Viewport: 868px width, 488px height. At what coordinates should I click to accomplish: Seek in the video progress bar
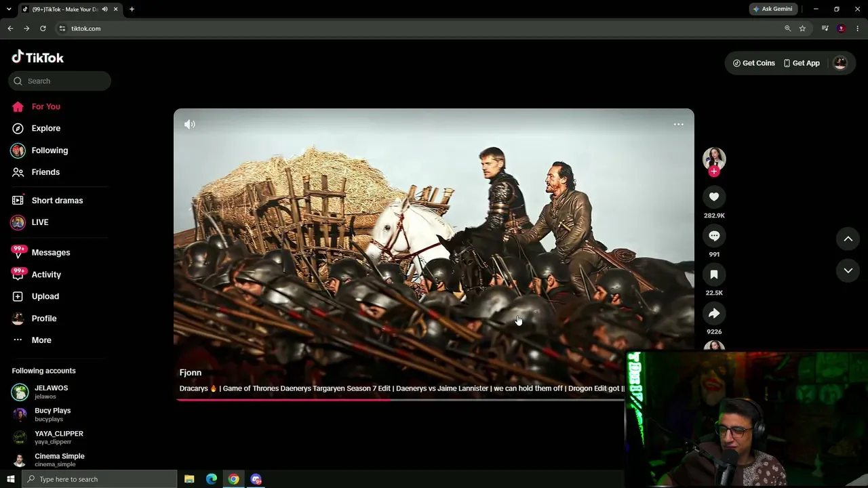[400, 400]
